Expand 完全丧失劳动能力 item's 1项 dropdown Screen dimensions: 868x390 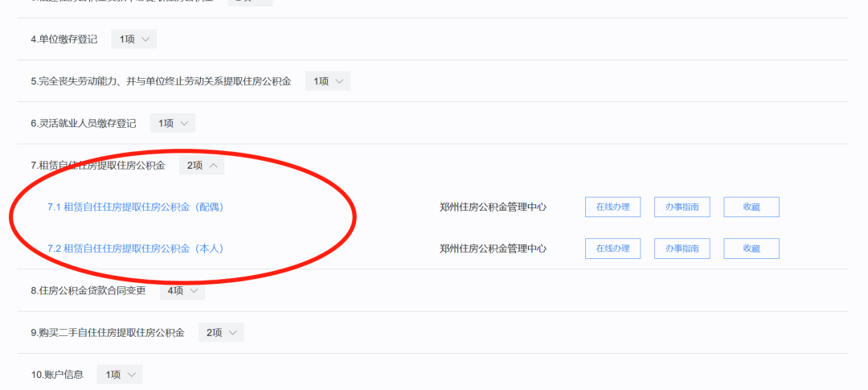click(x=328, y=81)
